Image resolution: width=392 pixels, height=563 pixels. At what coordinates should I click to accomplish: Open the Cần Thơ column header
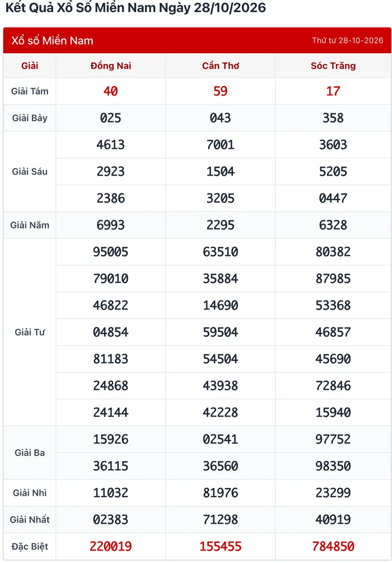pos(221,66)
